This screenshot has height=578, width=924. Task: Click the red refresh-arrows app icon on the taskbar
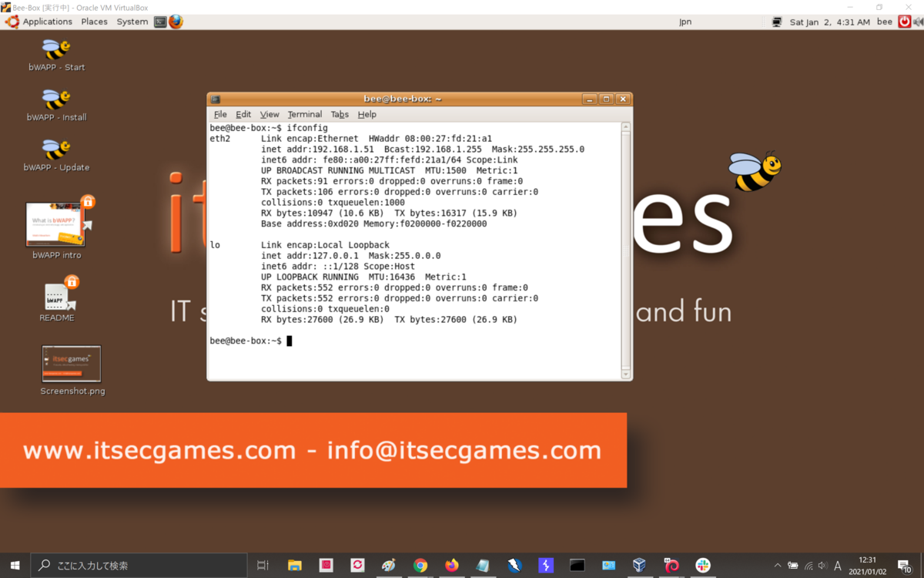357,565
